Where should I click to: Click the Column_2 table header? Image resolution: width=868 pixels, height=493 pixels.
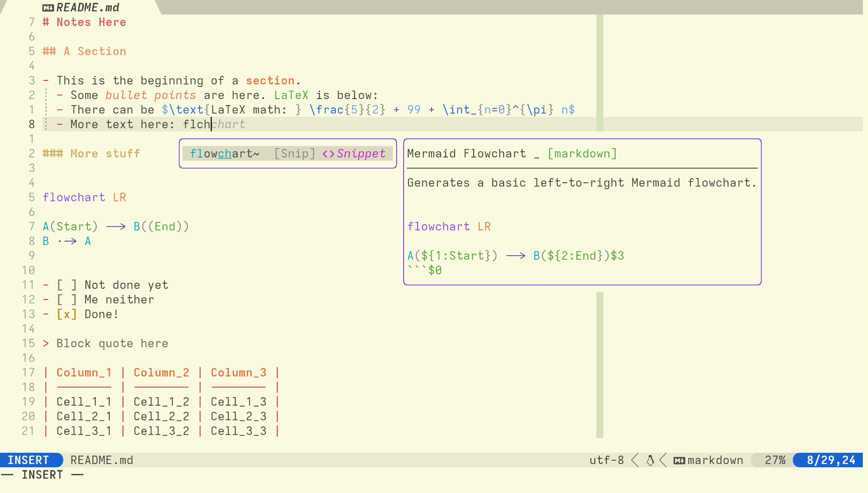[x=162, y=372]
